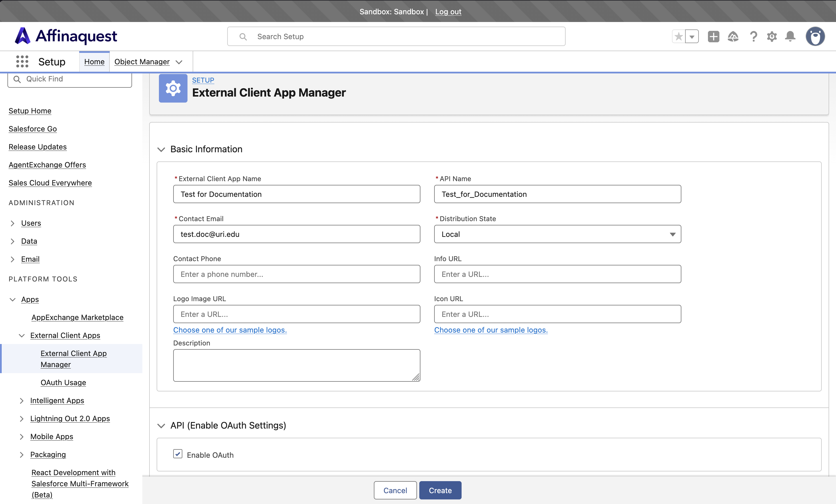Screen dimensions: 836x504
Task: Open the Help question mark icon
Action: (753, 37)
